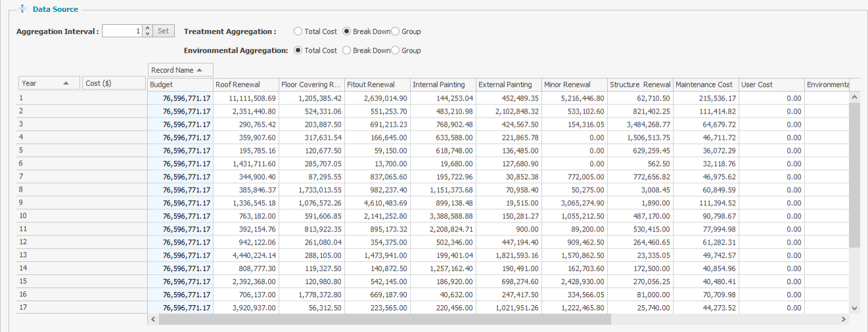This screenshot has width=868, height=332.
Task: Select Group for Environmental Aggregation
Action: pos(396,51)
